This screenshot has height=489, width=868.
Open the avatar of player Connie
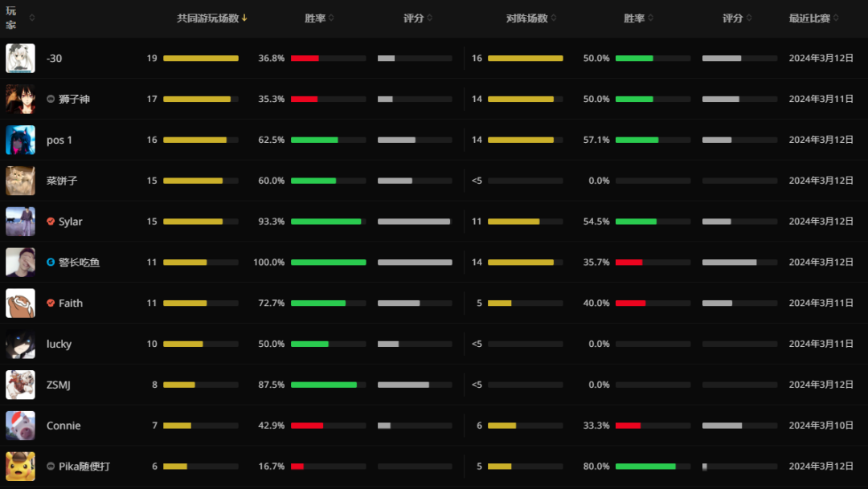tap(20, 426)
